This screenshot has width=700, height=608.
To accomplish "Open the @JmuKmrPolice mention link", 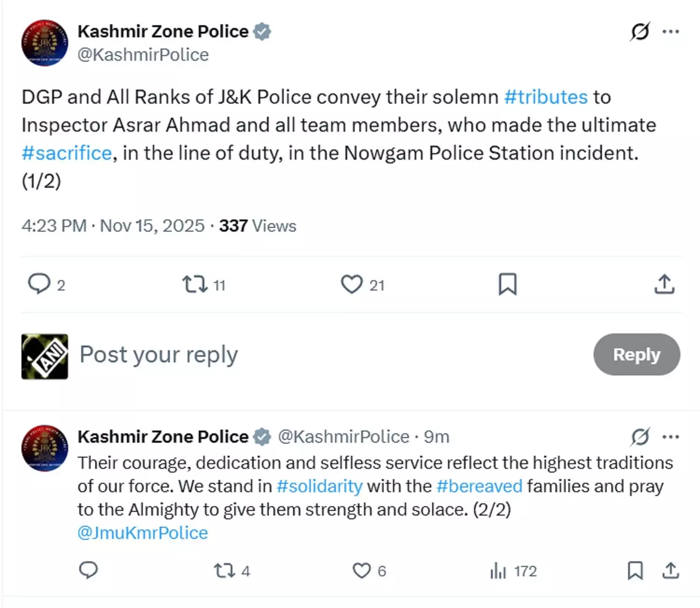I will [142, 533].
